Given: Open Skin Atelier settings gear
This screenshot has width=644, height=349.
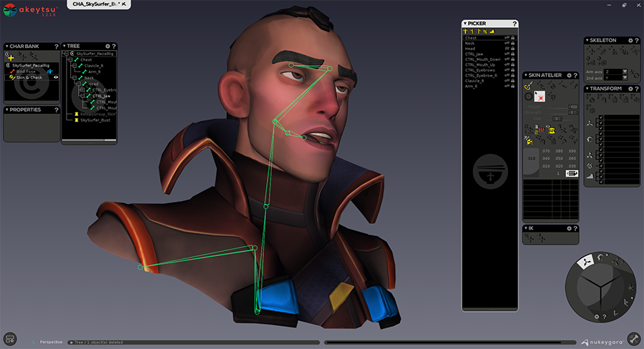Looking at the screenshot, I should (x=570, y=75).
